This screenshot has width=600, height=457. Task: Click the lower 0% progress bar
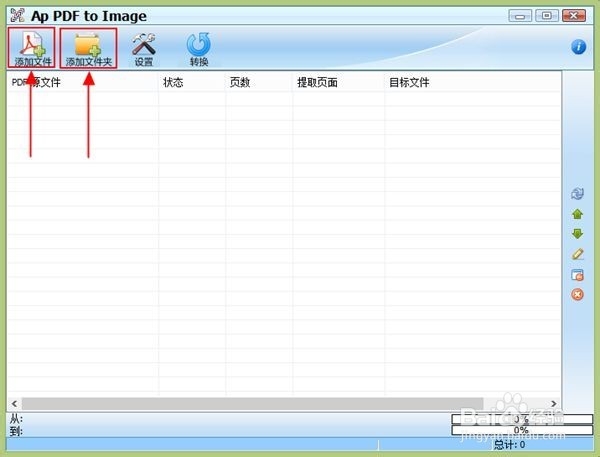point(522,430)
